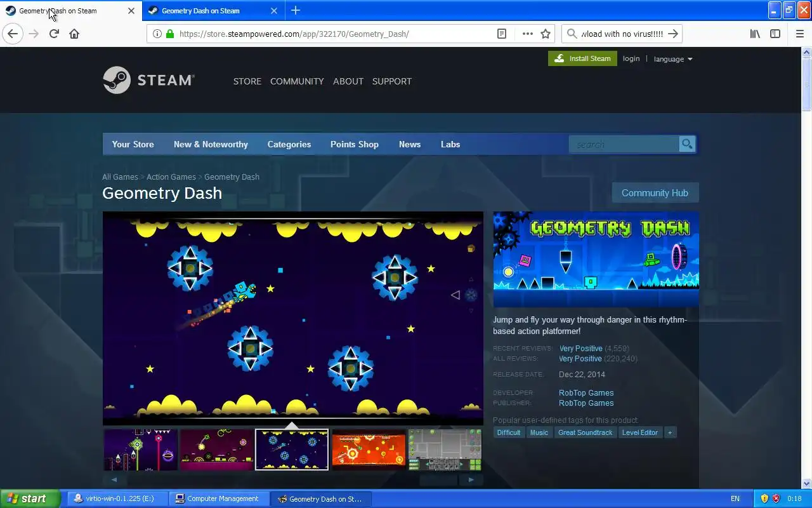Click the Install Steam button

(582, 58)
